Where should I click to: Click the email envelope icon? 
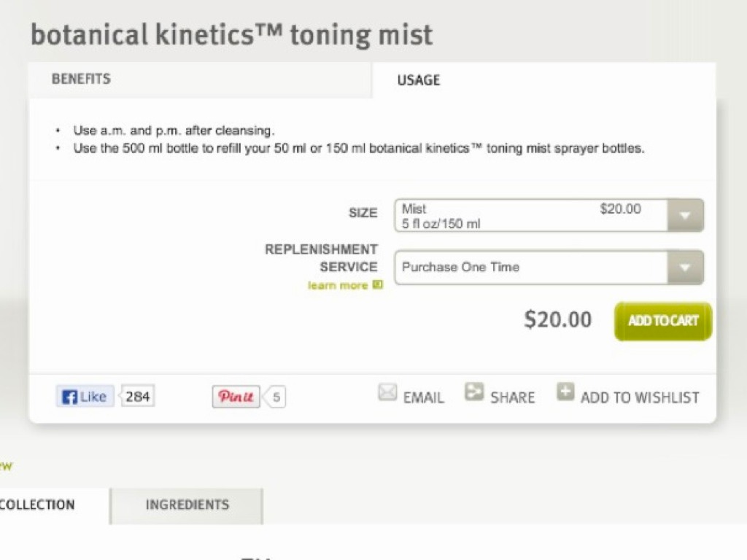point(387,393)
